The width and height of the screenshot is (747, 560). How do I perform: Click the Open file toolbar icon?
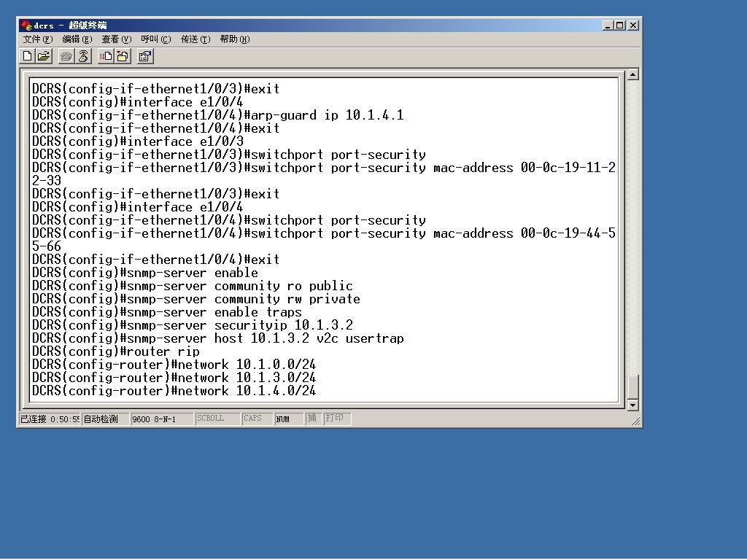coord(44,57)
